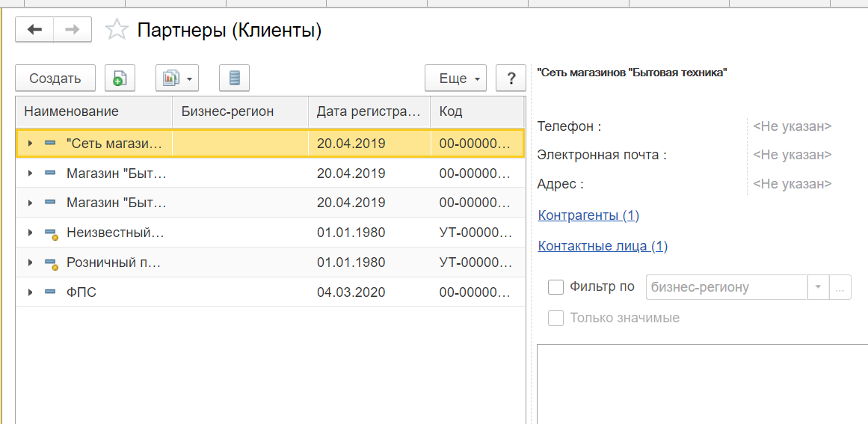Click the Создать button
The width and height of the screenshot is (868, 424).
pyautogui.click(x=55, y=78)
